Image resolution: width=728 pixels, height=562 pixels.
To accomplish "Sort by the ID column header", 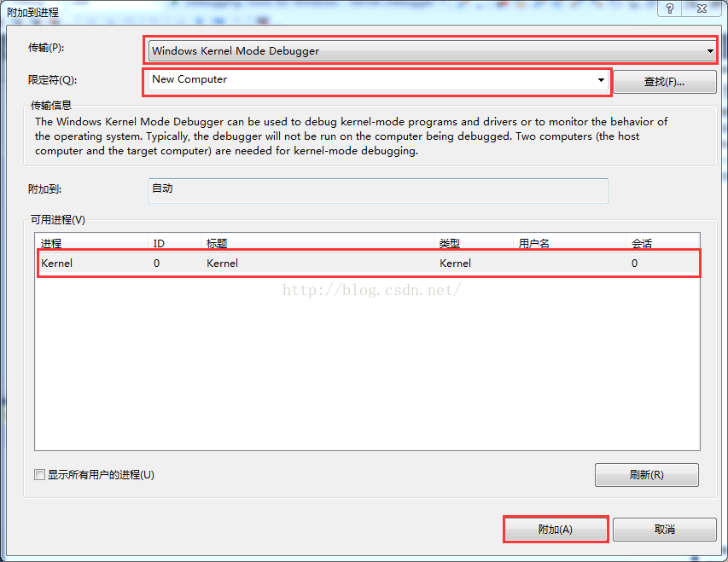I will tap(175, 243).
